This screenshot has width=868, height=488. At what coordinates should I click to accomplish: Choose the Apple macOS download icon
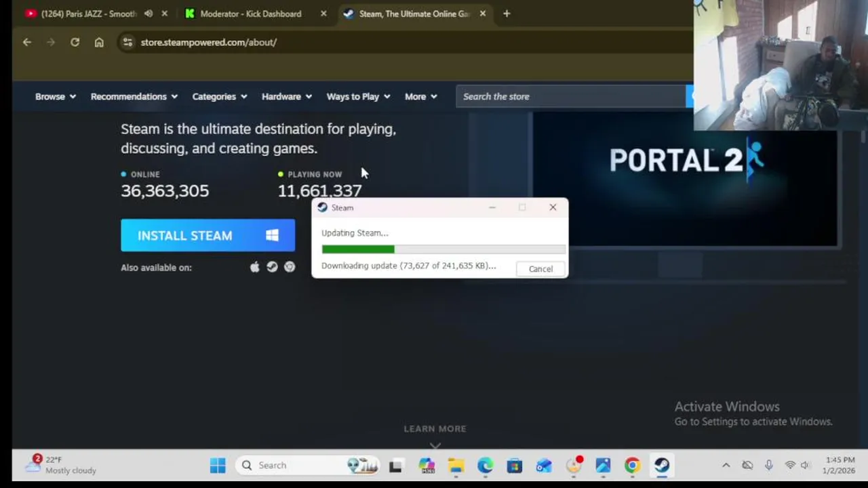coord(254,267)
